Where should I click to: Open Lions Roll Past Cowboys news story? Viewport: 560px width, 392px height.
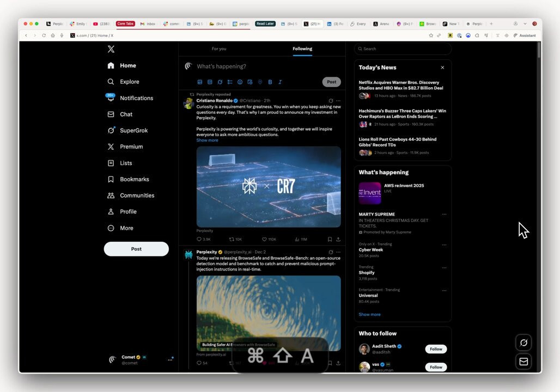pos(403,146)
